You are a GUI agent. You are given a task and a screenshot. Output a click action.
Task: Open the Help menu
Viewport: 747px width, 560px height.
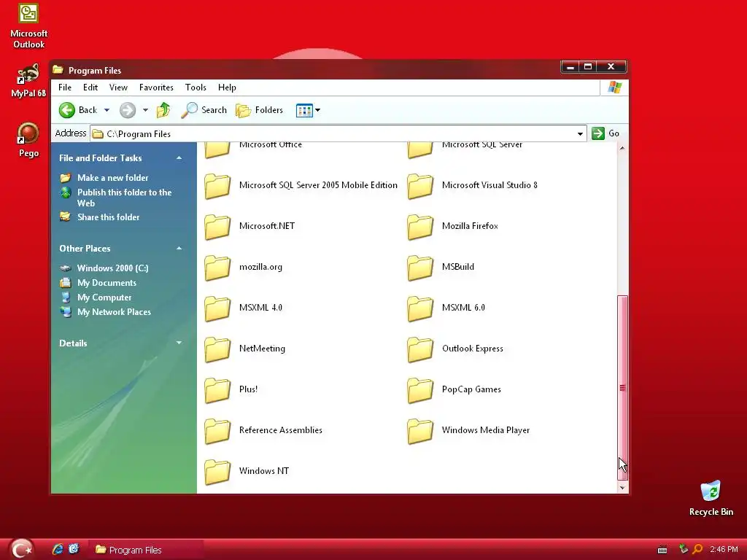point(227,87)
